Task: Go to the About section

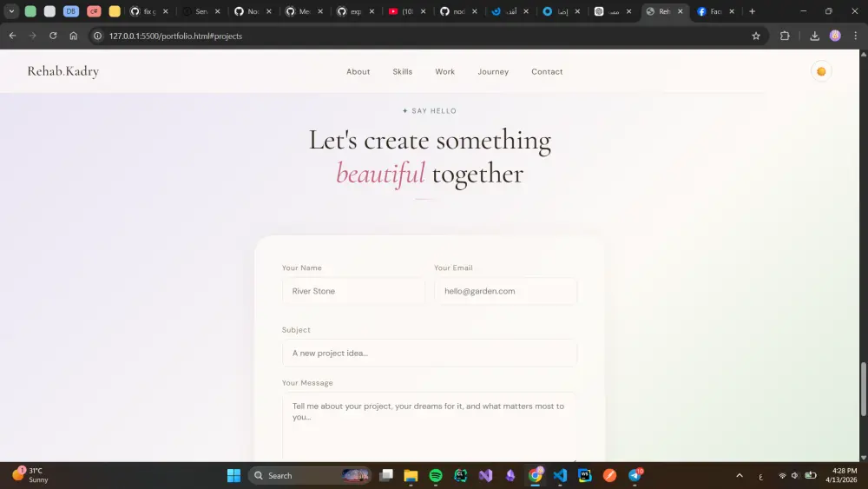Action: 358,71
